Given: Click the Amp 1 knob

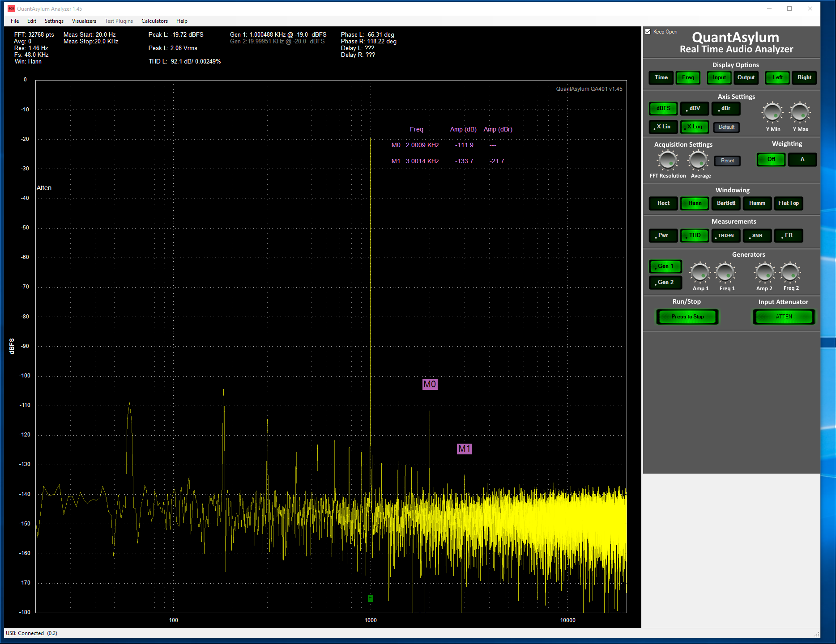Looking at the screenshot, I should coord(700,272).
